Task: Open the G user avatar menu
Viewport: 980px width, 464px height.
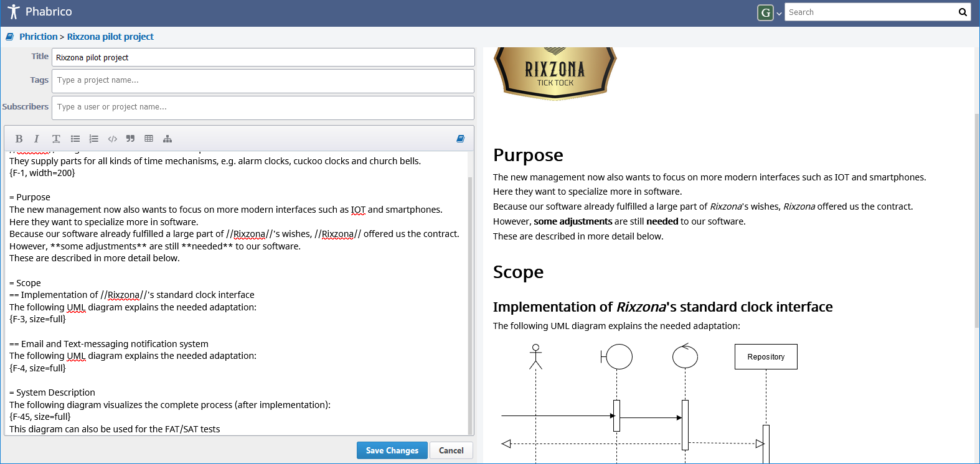Action: tap(765, 12)
